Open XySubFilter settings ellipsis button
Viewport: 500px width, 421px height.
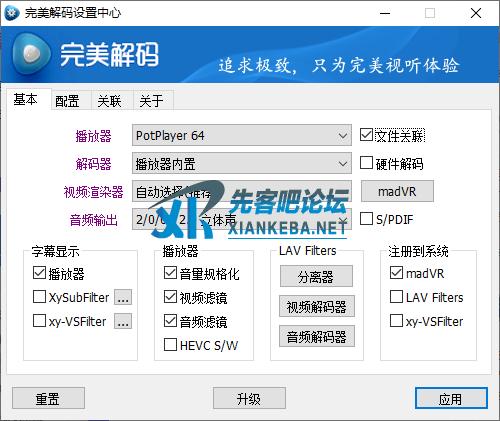click(123, 297)
